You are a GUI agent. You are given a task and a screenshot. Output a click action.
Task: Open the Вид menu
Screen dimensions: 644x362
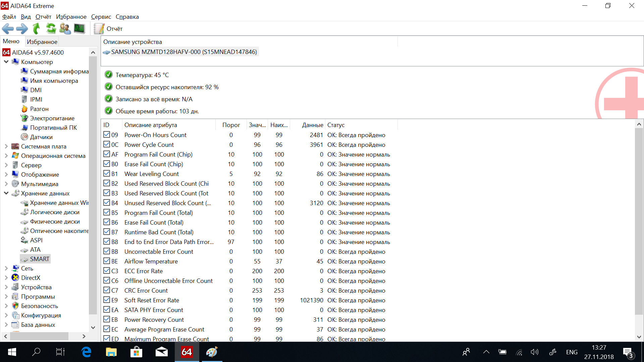pyautogui.click(x=25, y=17)
